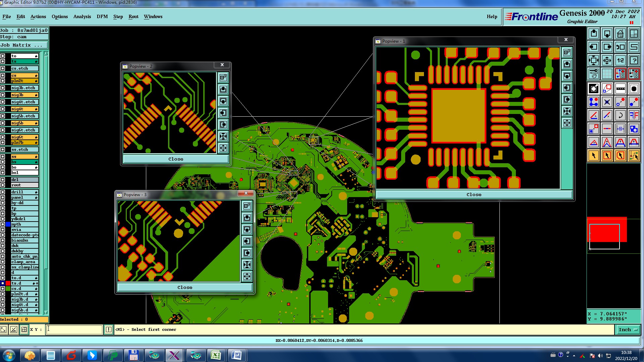Toggle the checkbox beside sig3b layer
Image resolution: width=644 pixels, height=362 pixels.
tap(3, 95)
